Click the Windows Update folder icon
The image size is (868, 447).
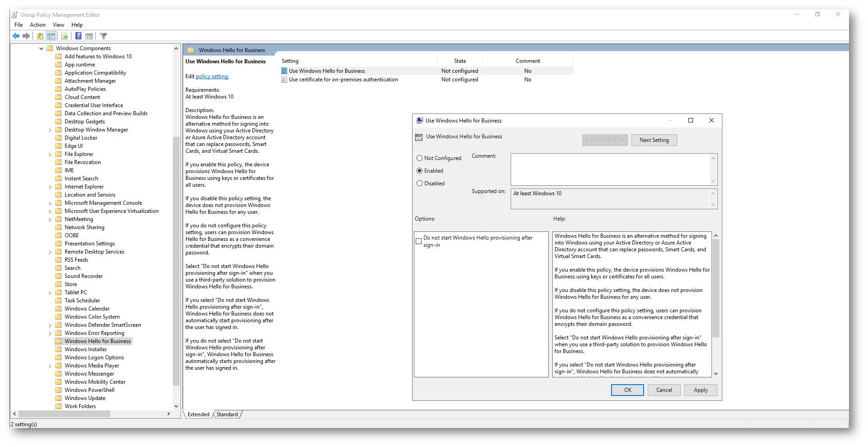point(58,398)
